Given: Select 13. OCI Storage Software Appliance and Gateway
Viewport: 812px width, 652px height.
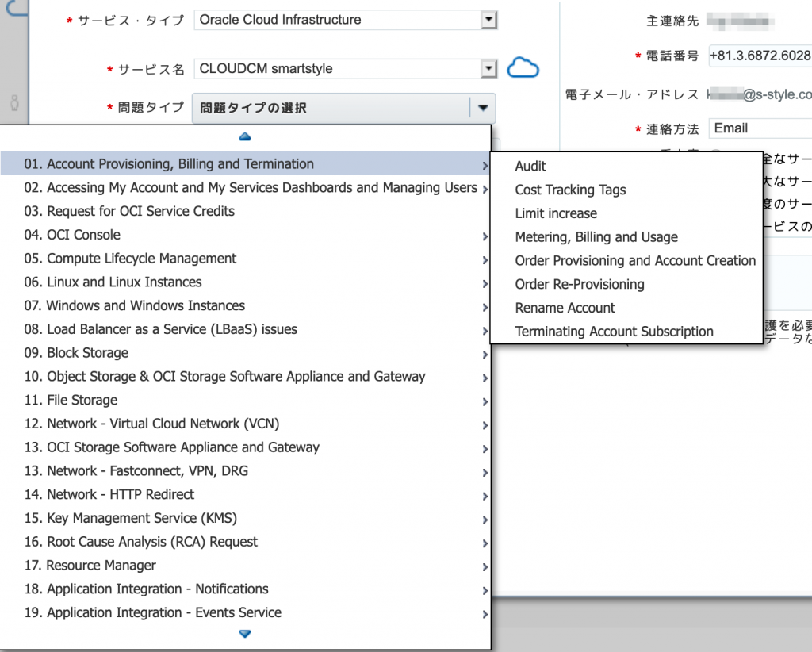Looking at the screenshot, I should (246, 447).
